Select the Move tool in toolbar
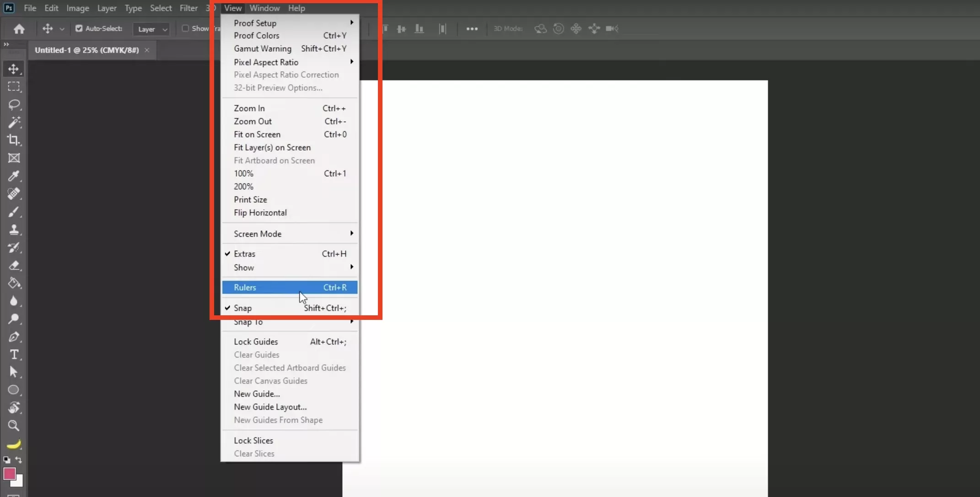980x497 pixels. pos(14,69)
